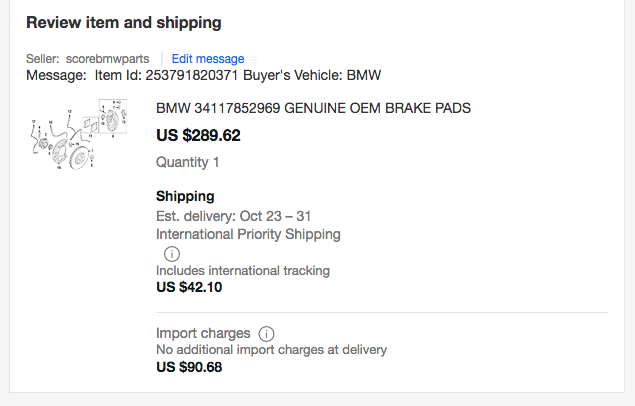635x406 pixels.
Task: Click the Includes international tracking text
Action: click(x=243, y=270)
